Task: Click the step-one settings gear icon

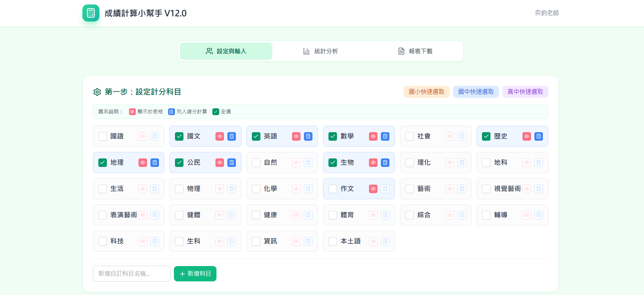Action: [97, 92]
